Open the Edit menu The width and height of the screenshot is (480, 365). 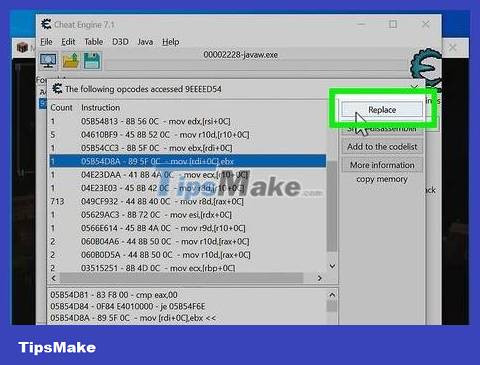point(68,42)
